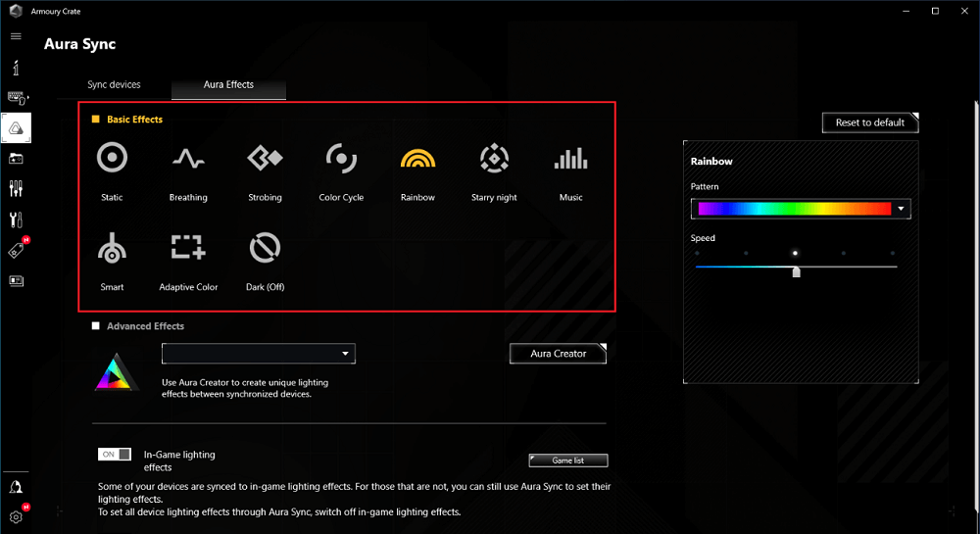Screen dimensions: 980x534
Task: Click the 'Aura Sync' page title
Action: [80, 44]
